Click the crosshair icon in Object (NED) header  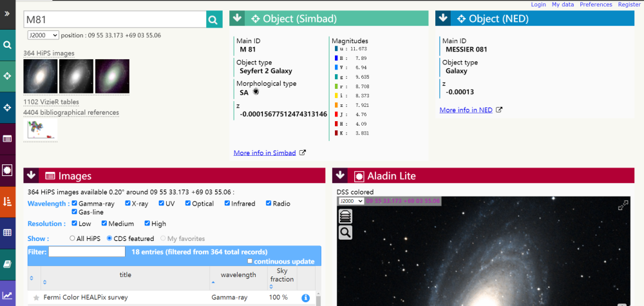[x=461, y=19]
